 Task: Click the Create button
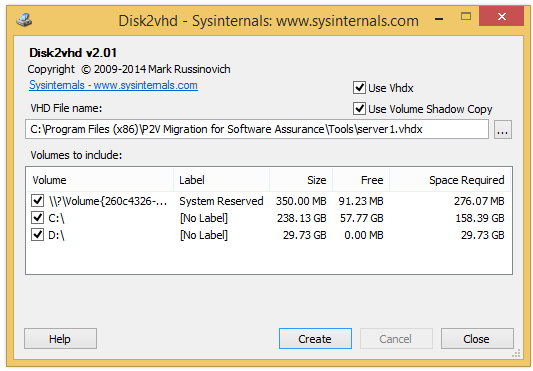click(x=315, y=339)
